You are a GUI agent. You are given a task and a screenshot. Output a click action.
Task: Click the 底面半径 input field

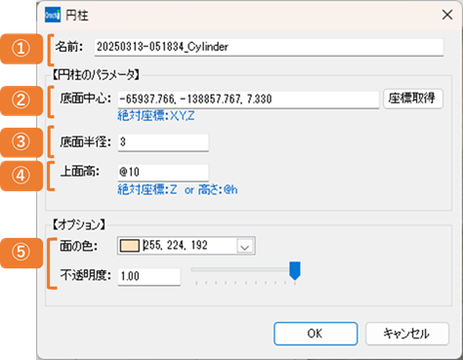coord(163,142)
